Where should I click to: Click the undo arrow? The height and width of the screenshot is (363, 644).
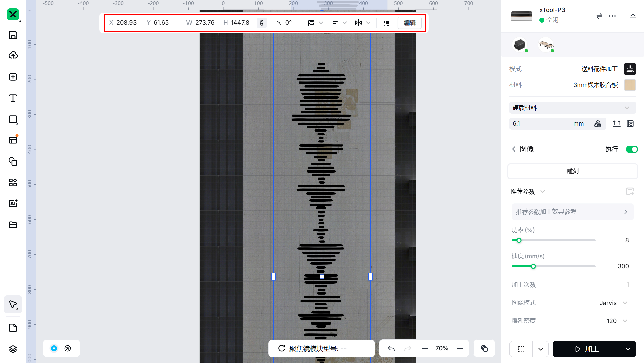click(x=391, y=348)
